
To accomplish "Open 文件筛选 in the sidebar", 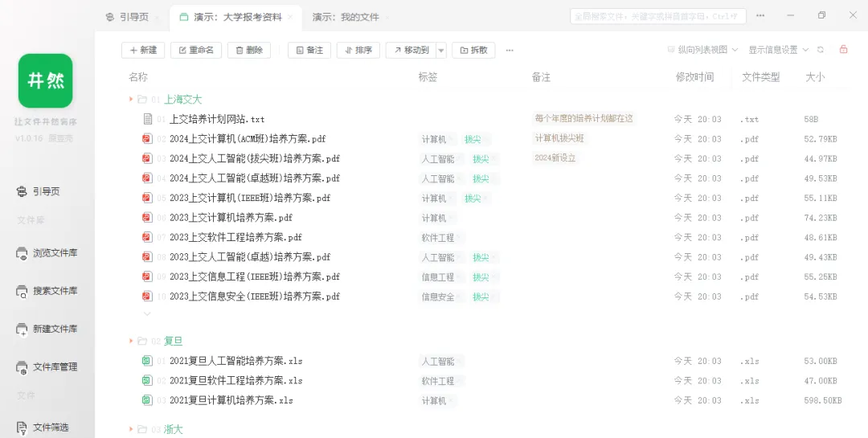I will click(x=42, y=428).
